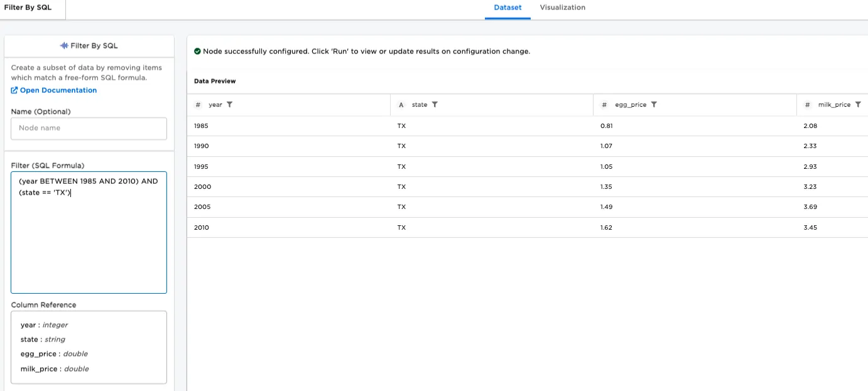
Task: Click the state entry in Column Reference
Action: point(43,340)
